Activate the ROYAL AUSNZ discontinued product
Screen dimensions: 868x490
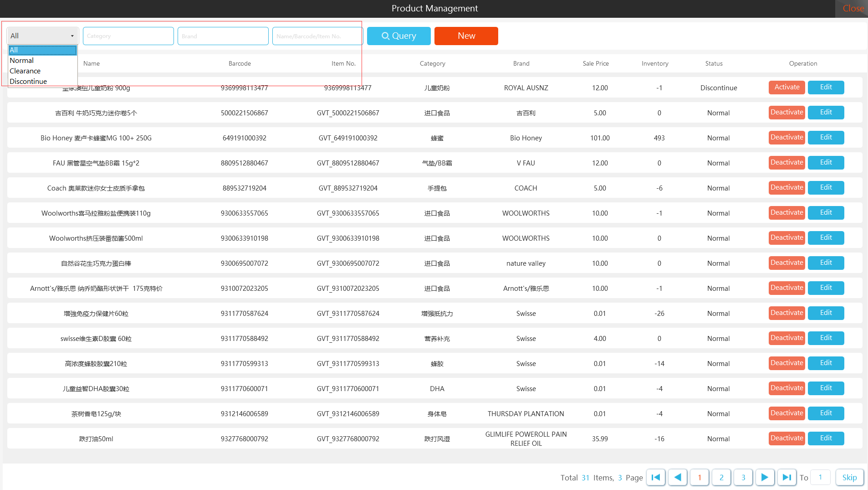pos(786,88)
